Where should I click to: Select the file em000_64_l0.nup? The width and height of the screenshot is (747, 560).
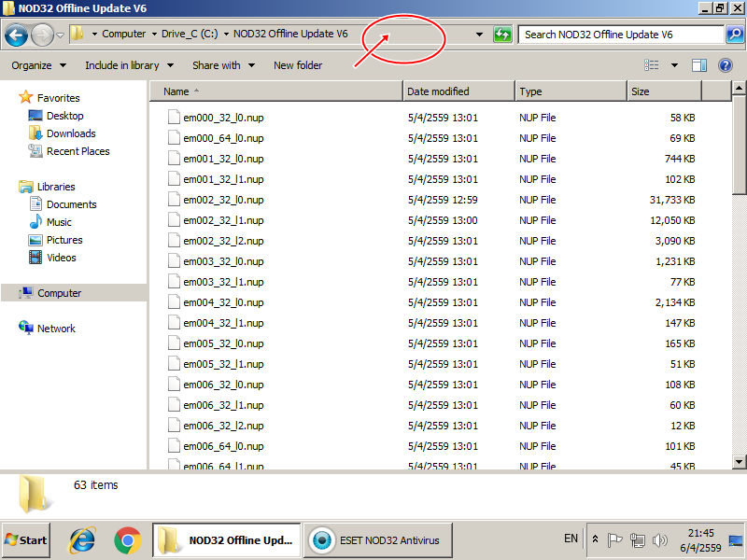(x=223, y=138)
